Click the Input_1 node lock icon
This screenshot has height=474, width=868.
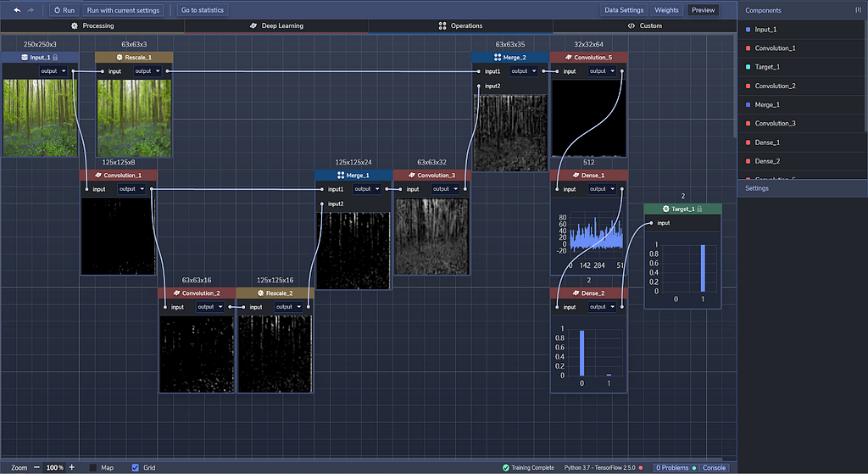[x=55, y=57]
